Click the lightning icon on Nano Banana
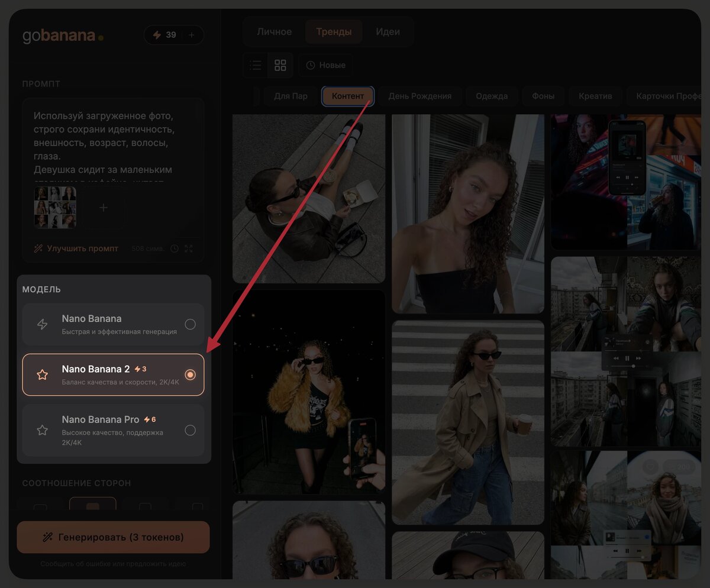 pos(43,324)
